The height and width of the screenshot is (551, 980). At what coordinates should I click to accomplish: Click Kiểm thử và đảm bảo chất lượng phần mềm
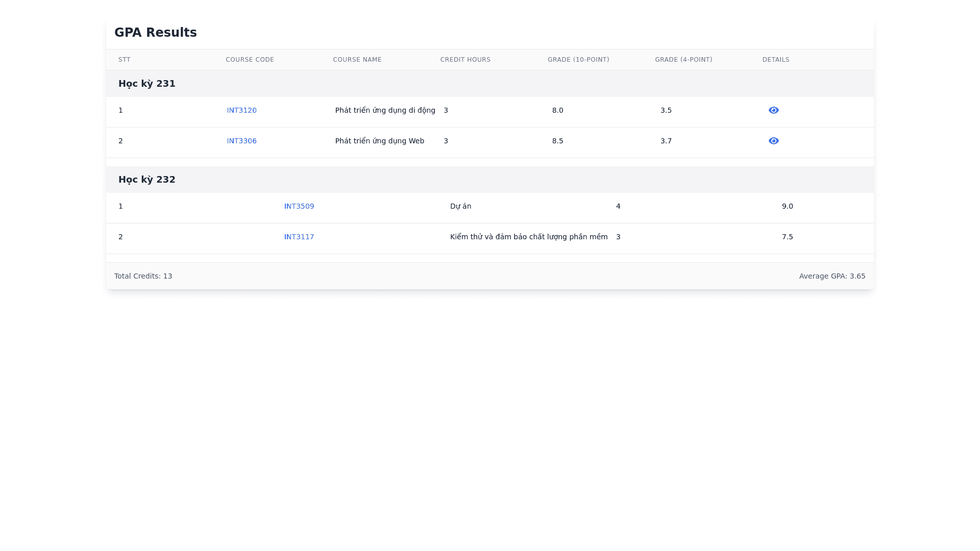[528, 237]
